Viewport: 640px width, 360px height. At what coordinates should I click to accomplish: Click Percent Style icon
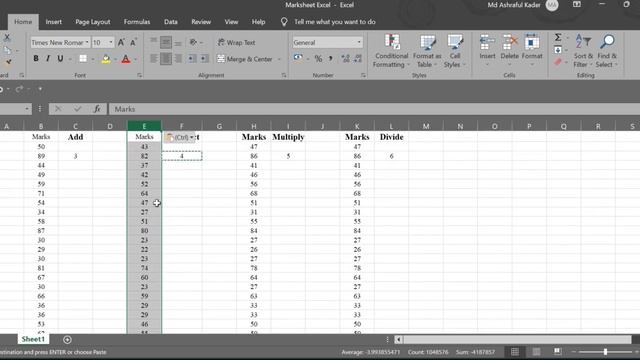pos(318,59)
